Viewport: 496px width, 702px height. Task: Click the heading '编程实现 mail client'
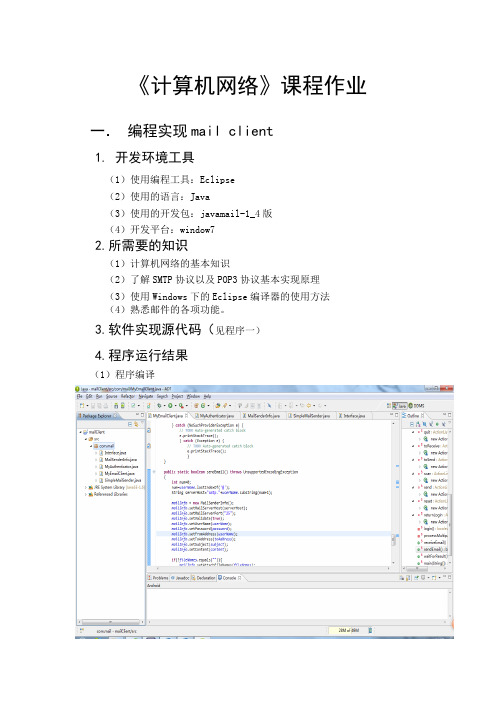click(x=200, y=131)
